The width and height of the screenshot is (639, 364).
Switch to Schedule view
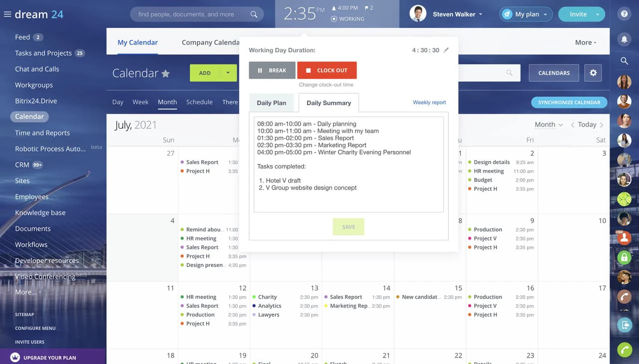point(199,102)
